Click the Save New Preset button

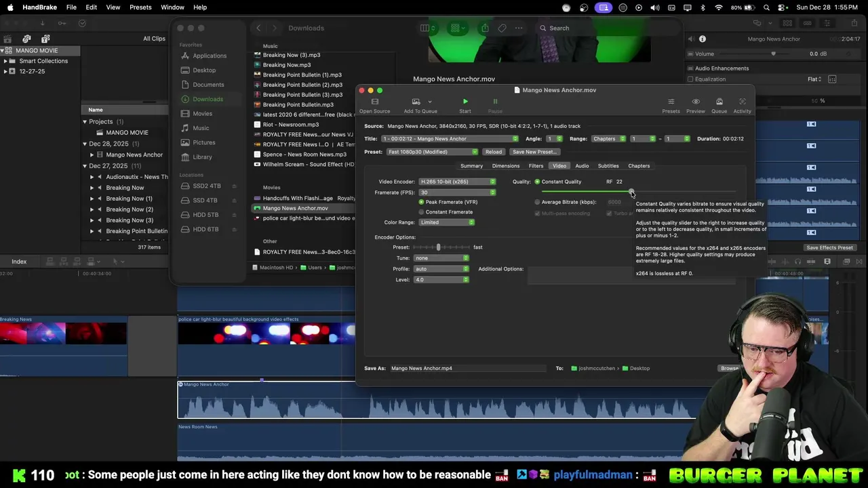point(534,152)
